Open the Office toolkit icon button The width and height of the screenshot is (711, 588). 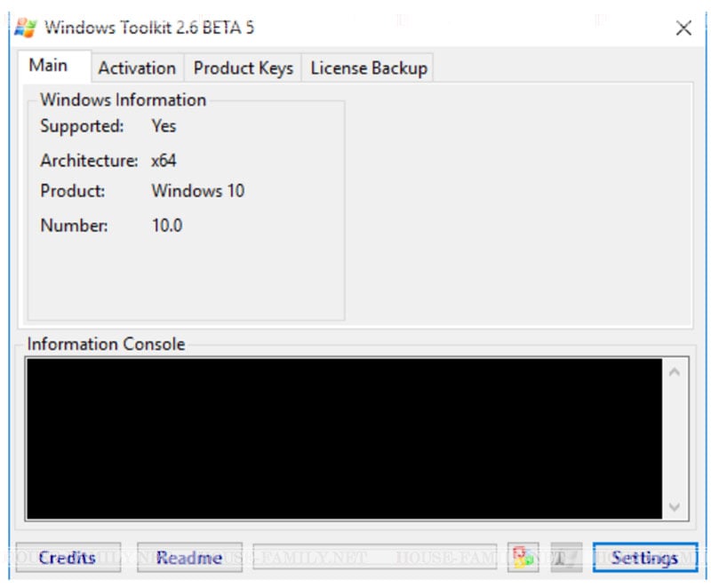coord(523,557)
